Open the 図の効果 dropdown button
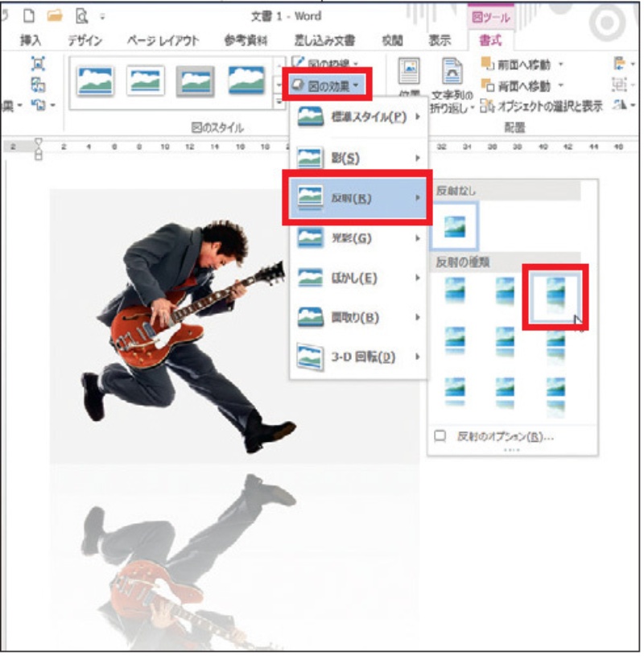 326,84
